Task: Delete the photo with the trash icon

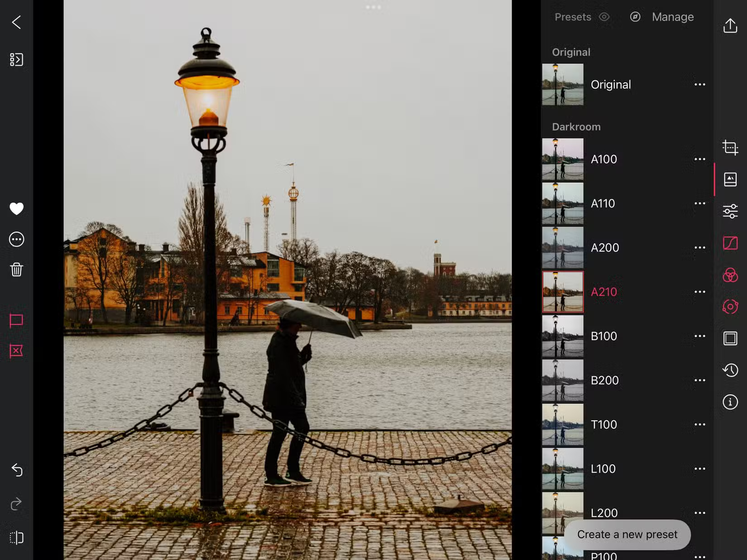Action: pos(16,270)
